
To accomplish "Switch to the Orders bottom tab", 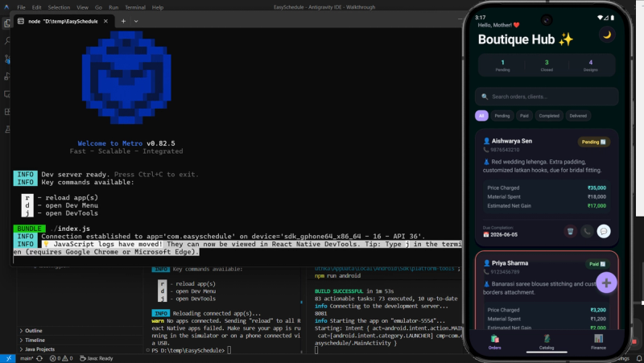I will [x=494, y=342].
